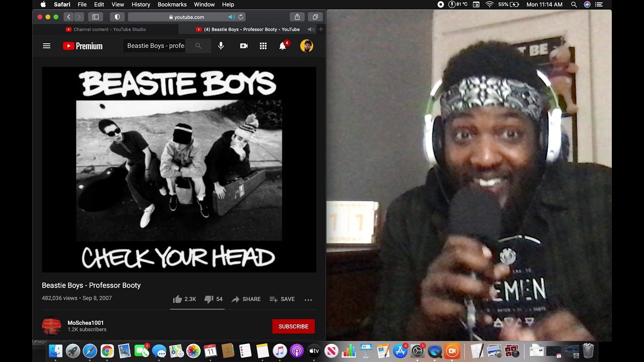The height and width of the screenshot is (362, 644).
Task: Go back in Safari
Action: click(69, 17)
